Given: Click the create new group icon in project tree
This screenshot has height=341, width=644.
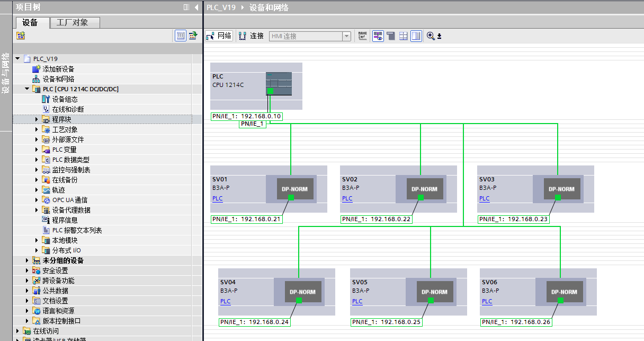Looking at the screenshot, I should click(x=21, y=36).
